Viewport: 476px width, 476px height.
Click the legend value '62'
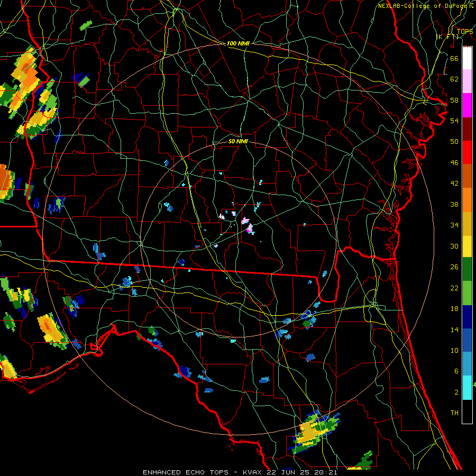point(454,79)
